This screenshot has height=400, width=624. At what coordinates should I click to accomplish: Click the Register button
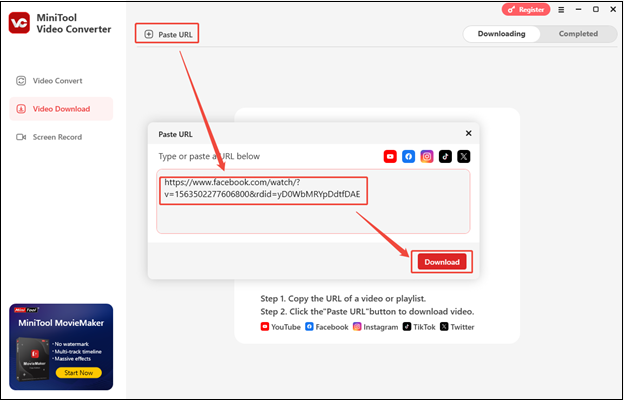526,10
